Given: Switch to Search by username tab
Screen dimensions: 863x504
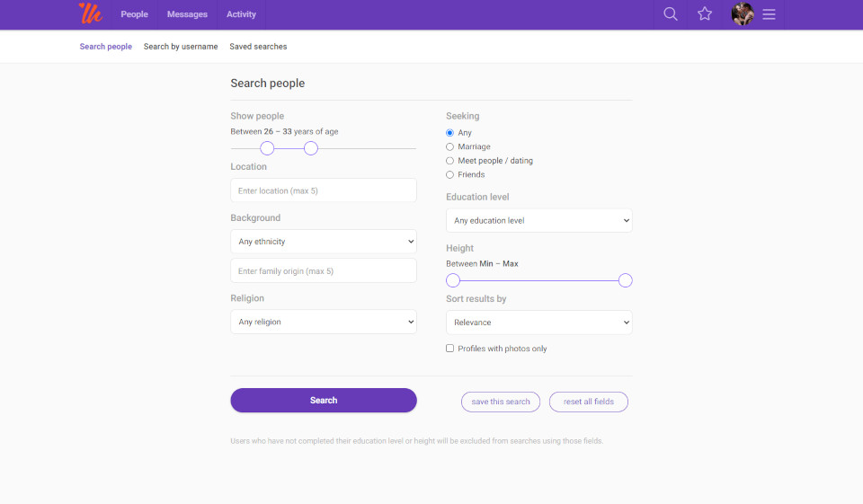Looking at the screenshot, I should pyautogui.click(x=181, y=47).
